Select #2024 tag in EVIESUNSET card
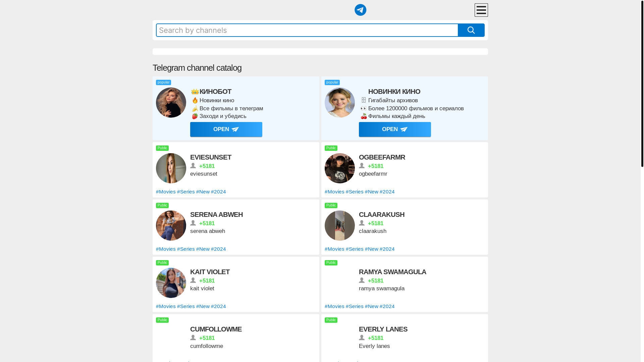This screenshot has width=644, height=362. 218,192
